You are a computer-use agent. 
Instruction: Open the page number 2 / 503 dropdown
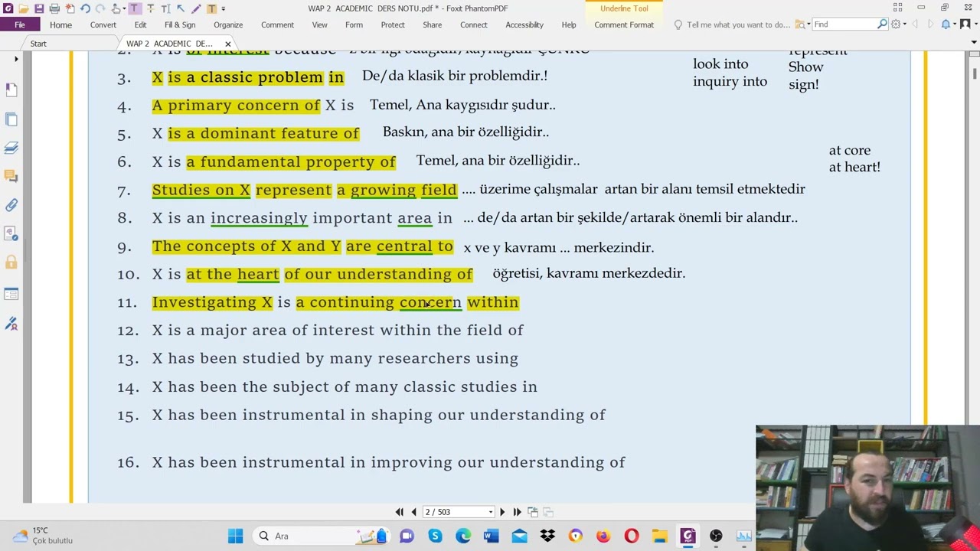pos(490,512)
